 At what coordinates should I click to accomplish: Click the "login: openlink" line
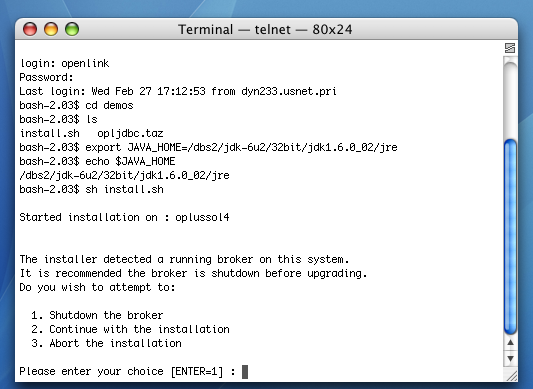(x=64, y=63)
